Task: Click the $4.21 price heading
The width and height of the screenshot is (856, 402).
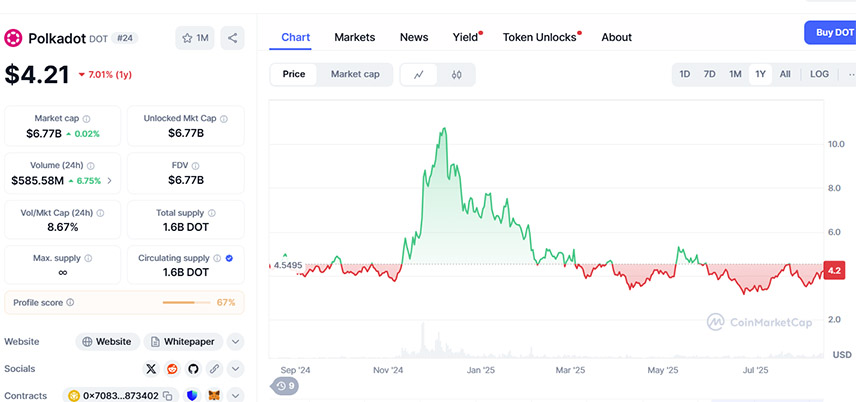Action: pyautogui.click(x=37, y=75)
